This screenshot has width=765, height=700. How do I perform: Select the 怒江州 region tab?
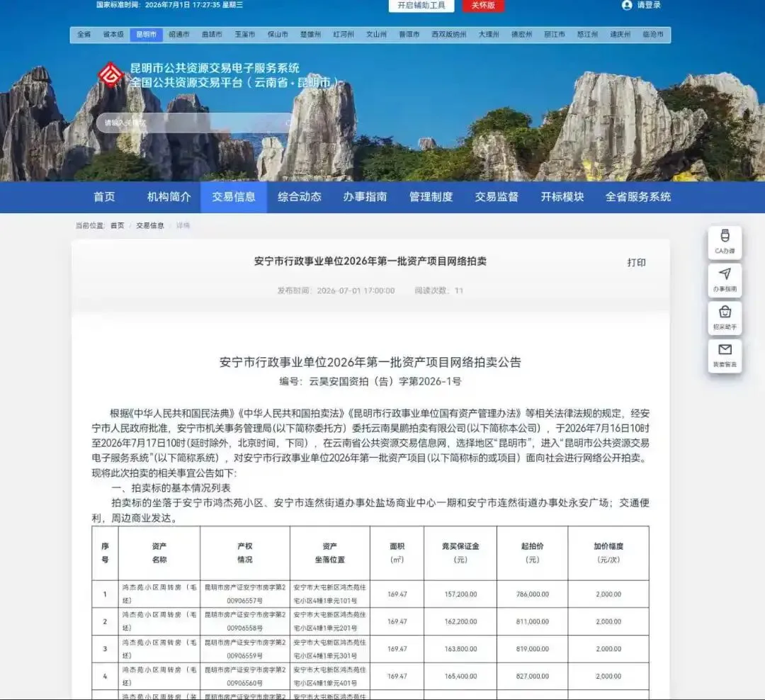(587, 35)
